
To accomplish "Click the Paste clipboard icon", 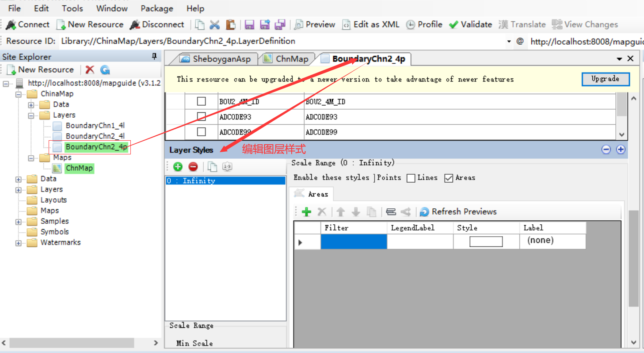I will tap(230, 25).
